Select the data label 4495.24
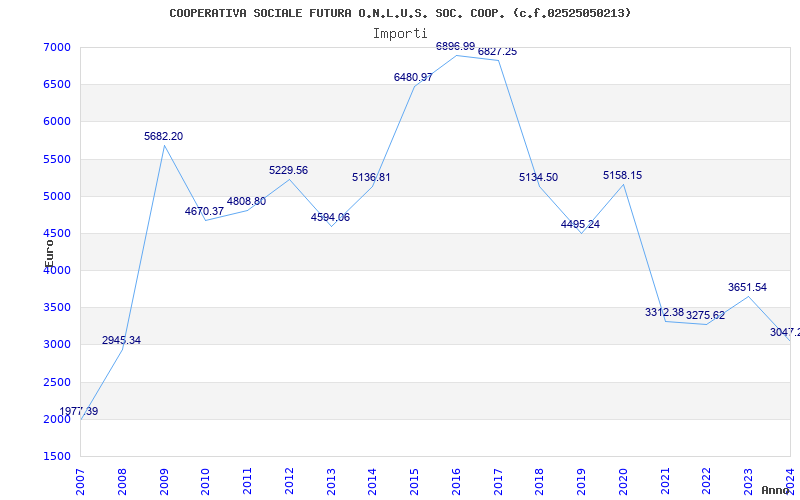This screenshot has height=500, width=800. point(580,224)
